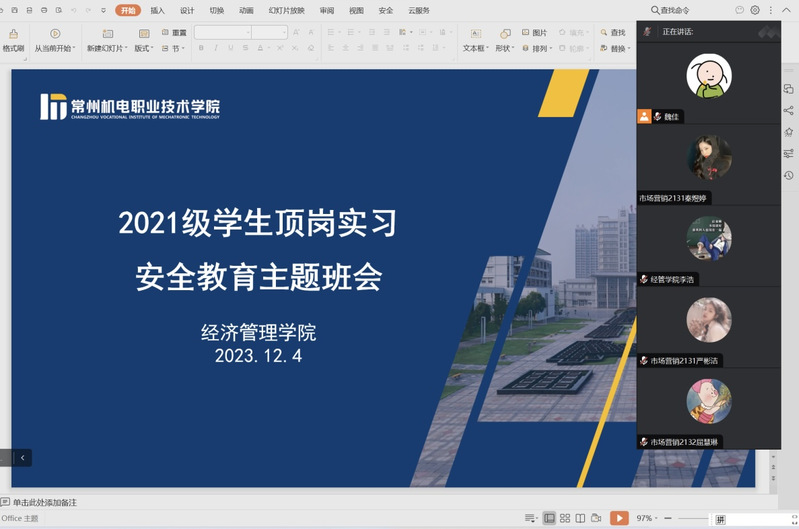This screenshot has height=529, width=799.
Task: Open the Insert (插入) tab
Action: (x=157, y=10)
